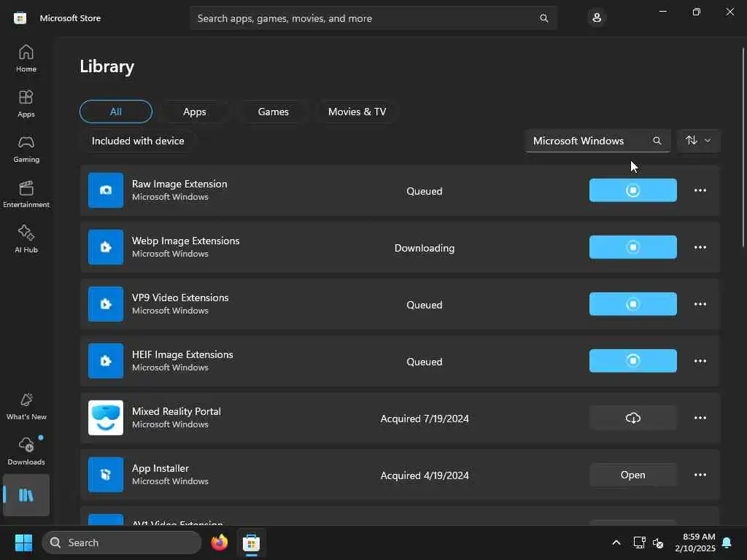Click the network status tray icon
The image size is (747, 560).
(x=639, y=542)
